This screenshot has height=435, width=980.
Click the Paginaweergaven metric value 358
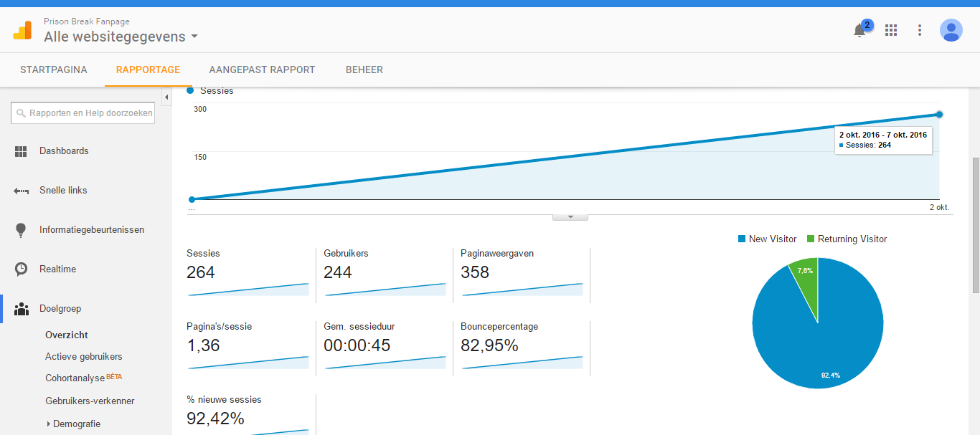(475, 272)
